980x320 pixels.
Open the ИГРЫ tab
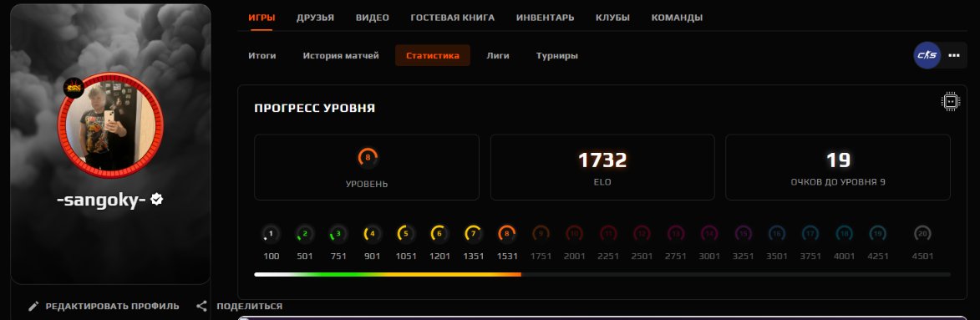point(262,18)
